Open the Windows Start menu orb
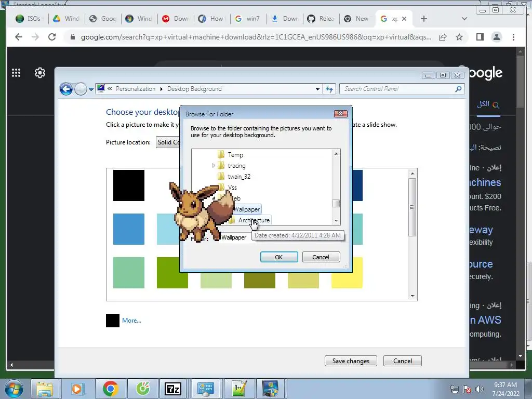The image size is (532, 399). pos(14,389)
